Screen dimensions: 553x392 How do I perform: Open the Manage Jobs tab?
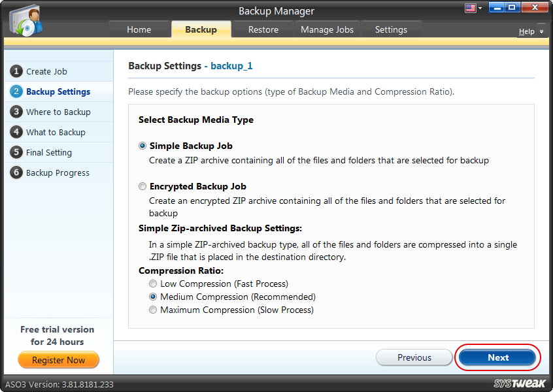click(326, 29)
